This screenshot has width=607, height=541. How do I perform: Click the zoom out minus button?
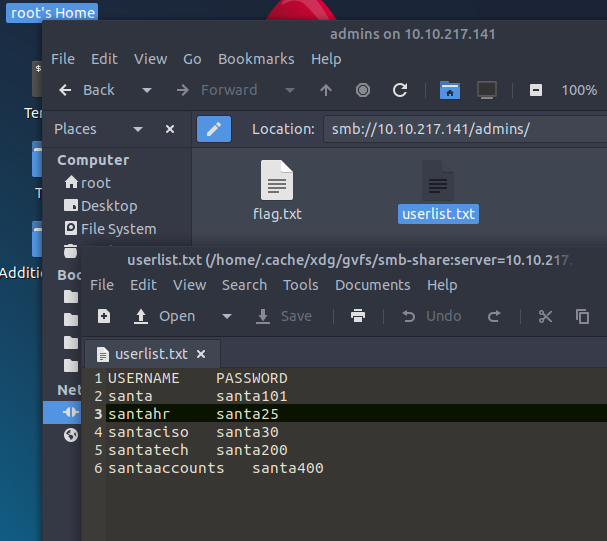(535, 90)
